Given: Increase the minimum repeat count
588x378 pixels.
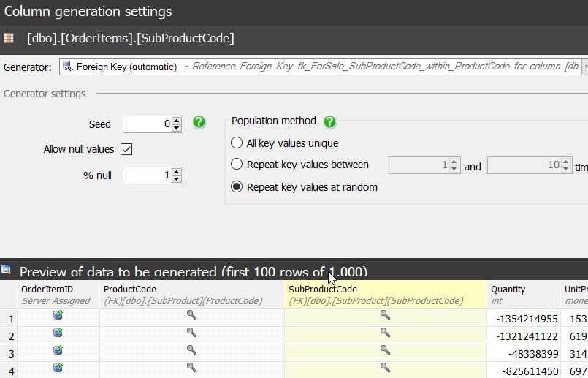Looking at the screenshot, I should (x=454, y=162).
